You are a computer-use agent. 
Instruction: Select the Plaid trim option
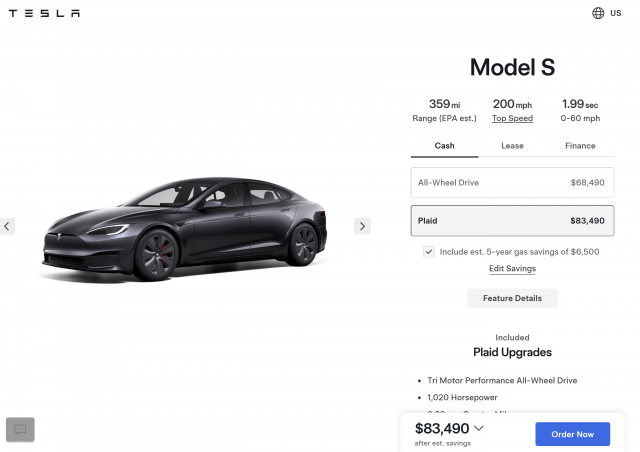[x=512, y=220]
